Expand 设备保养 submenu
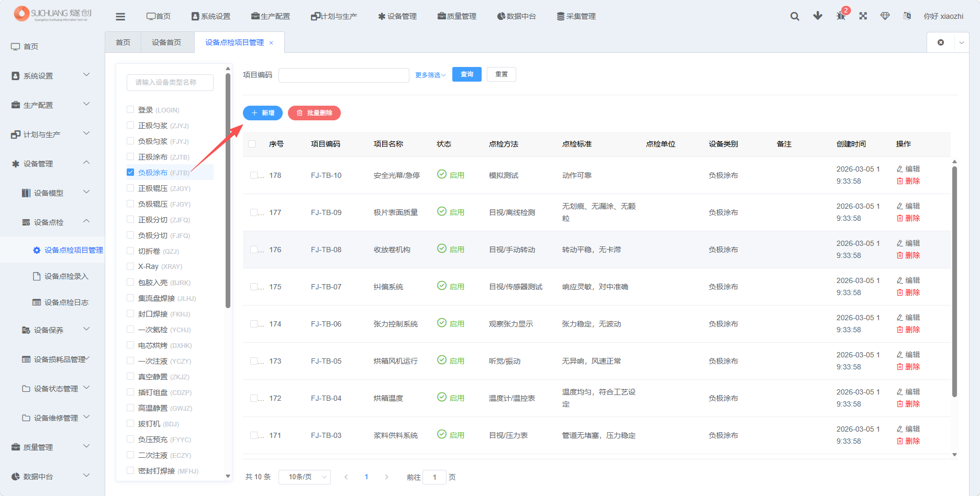 (52, 330)
